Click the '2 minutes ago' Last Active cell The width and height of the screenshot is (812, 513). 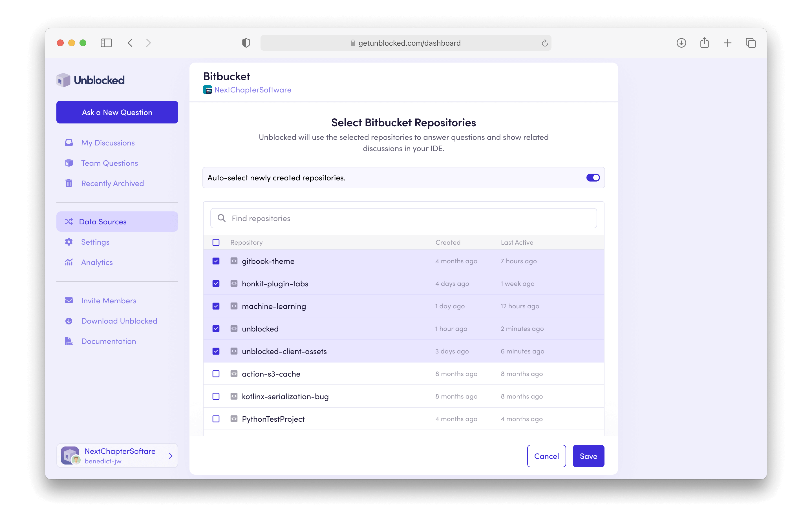[522, 329]
